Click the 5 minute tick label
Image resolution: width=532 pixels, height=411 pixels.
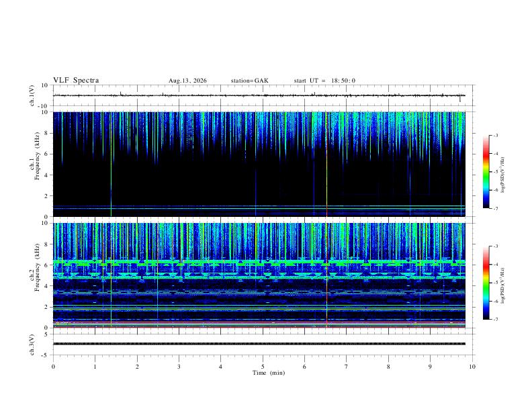point(263,367)
